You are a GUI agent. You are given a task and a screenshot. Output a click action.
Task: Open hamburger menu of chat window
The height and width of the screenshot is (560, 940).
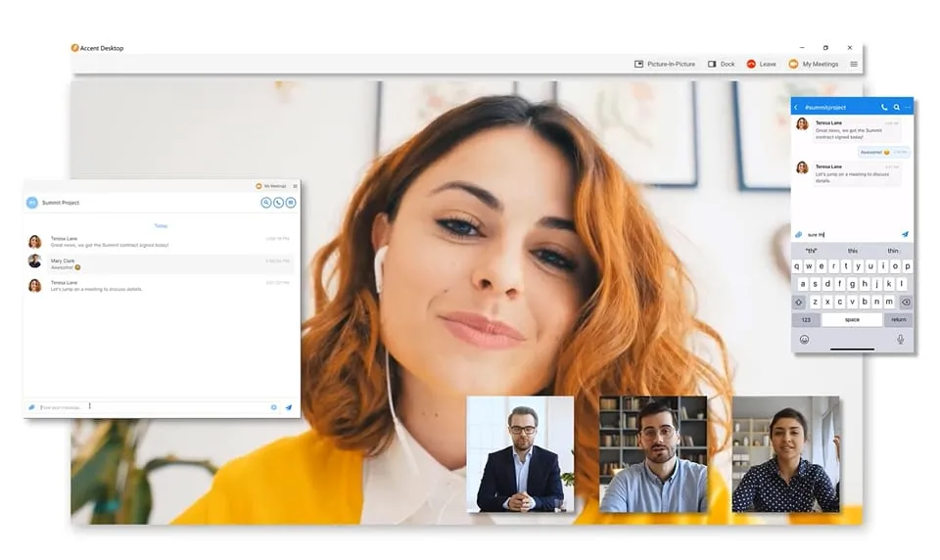295,186
